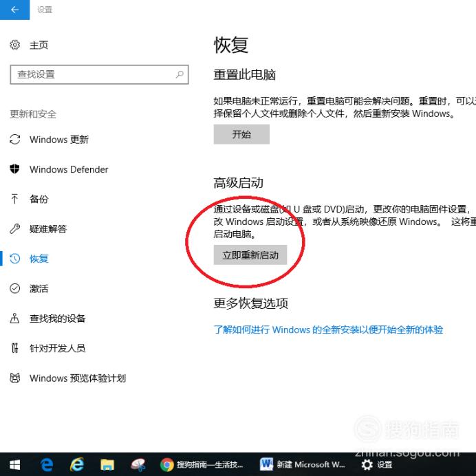Viewport: 476px width, 476px height.
Task: Open the 备份 settings page
Action: click(39, 199)
